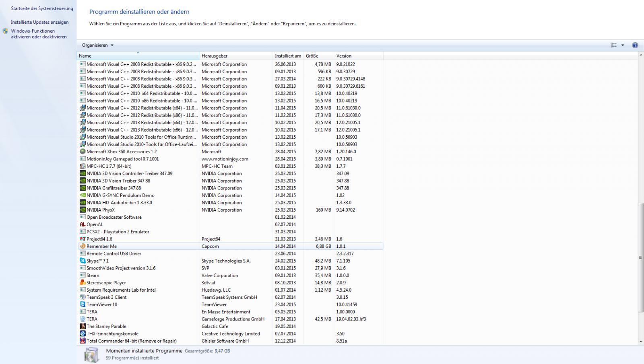Sort by the Installiert am column header
Screen dimensions: 644x364
pos(288,56)
